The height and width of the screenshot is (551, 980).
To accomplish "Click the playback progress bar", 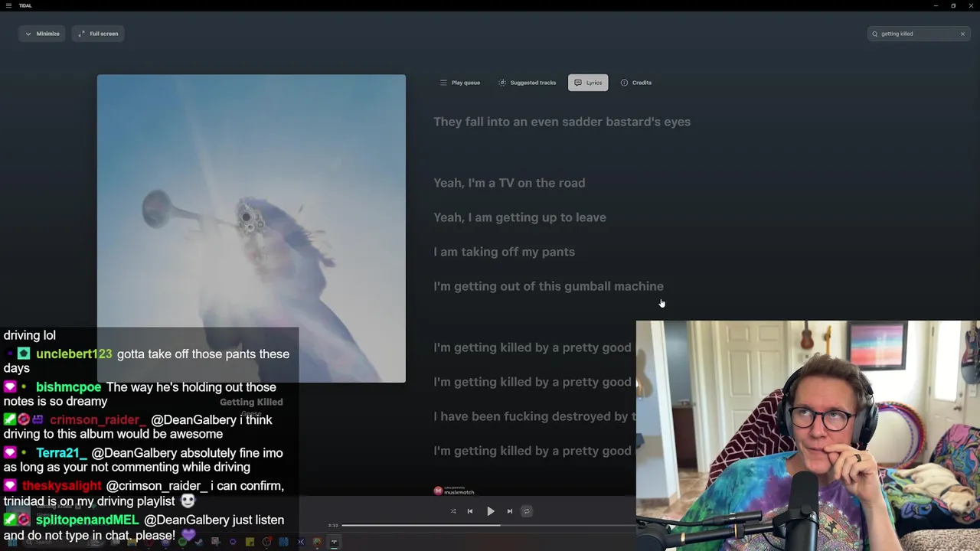I will [x=488, y=525].
